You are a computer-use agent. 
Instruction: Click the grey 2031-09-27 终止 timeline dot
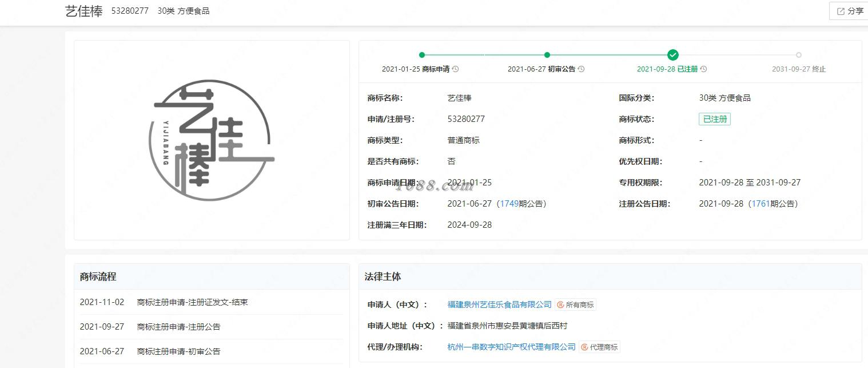(x=799, y=55)
